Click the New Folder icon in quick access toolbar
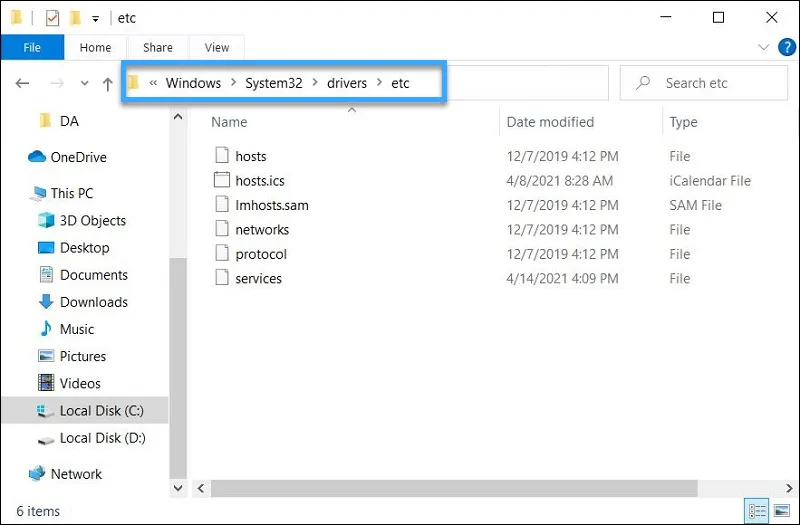Screen dimensions: 800x525 [76, 18]
